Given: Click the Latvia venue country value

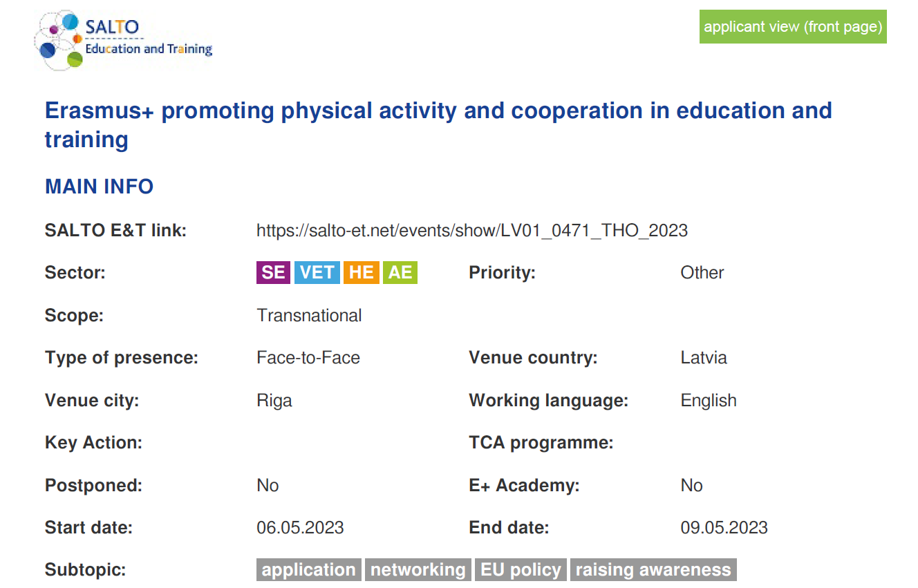Looking at the screenshot, I should pos(704,358).
